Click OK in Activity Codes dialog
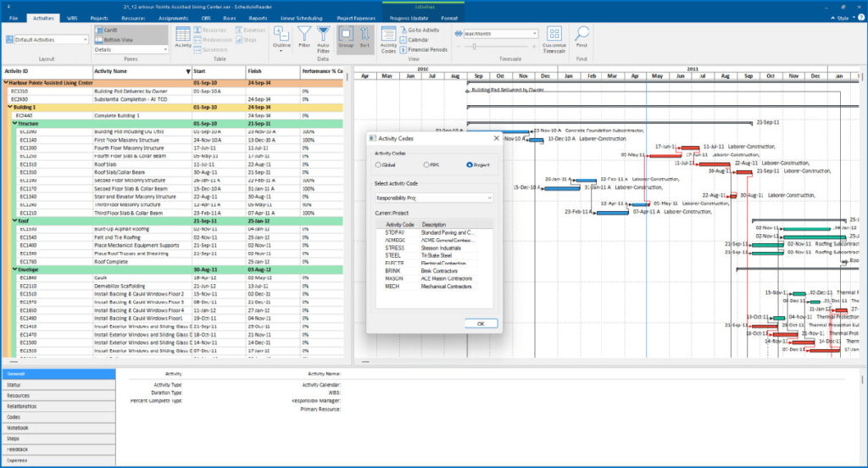Viewport: 868px width, 468px height. pyautogui.click(x=481, y=324)
